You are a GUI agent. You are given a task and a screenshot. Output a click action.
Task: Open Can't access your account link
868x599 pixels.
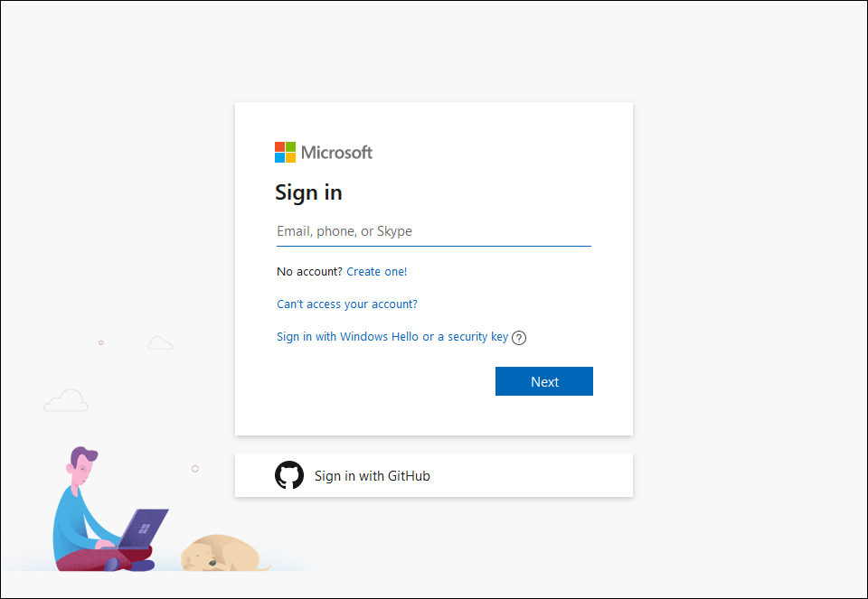pos(347,304)
